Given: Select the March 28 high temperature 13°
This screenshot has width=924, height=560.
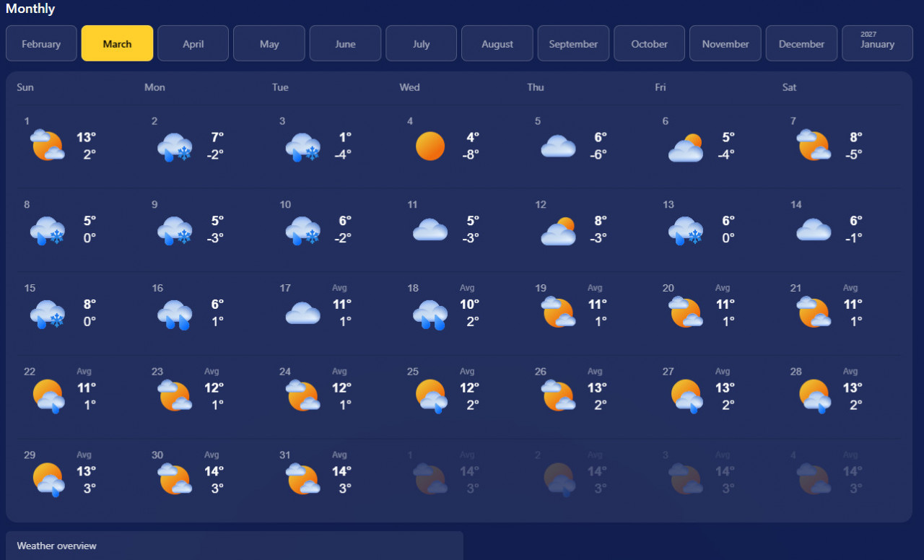Looking at the screenshot, I should point(853,388).
